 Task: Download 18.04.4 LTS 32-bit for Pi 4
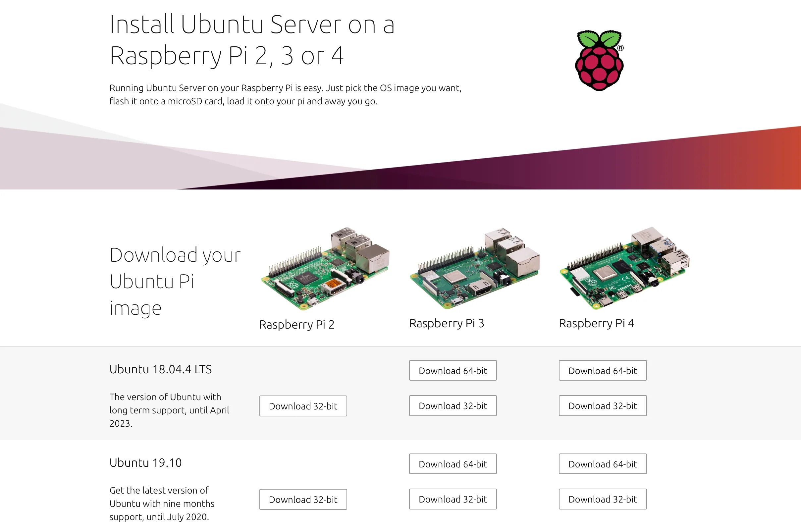click(x=603, y=405)
